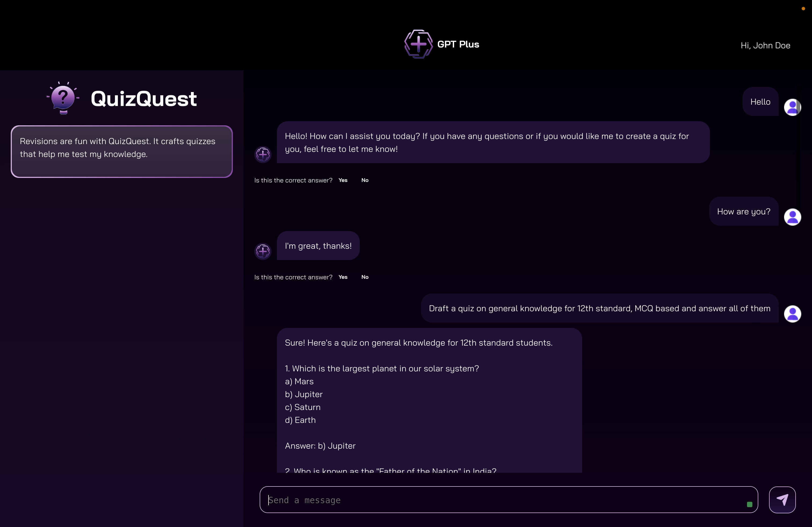Mark the greeting reply as incorrect with No
Screen dimensions: 812x527
(x=365, y=180)
